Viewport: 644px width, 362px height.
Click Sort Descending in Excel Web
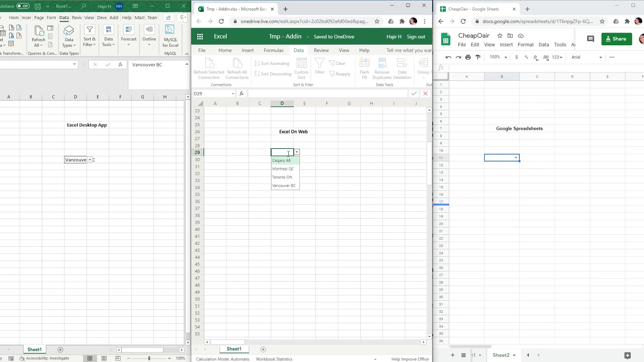273,74
